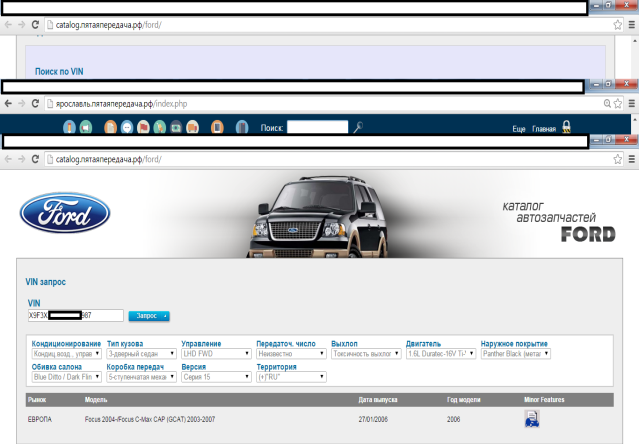This screenshot has height=444, width=642.
Task: Click the Поиск по VIN heading in background window
Action: 59,72
